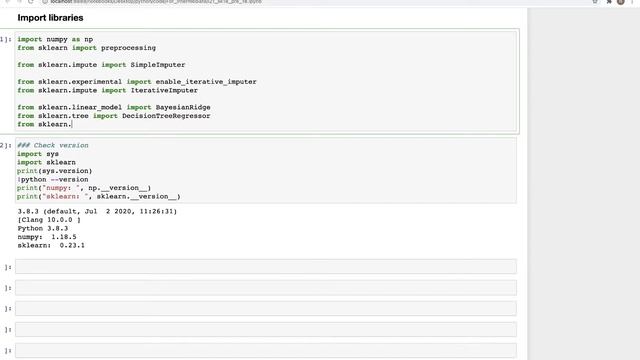Screen dimensions: 640x360
Task: Click output line 'numpy: 1.18.5'
Action: pos(47,237)
